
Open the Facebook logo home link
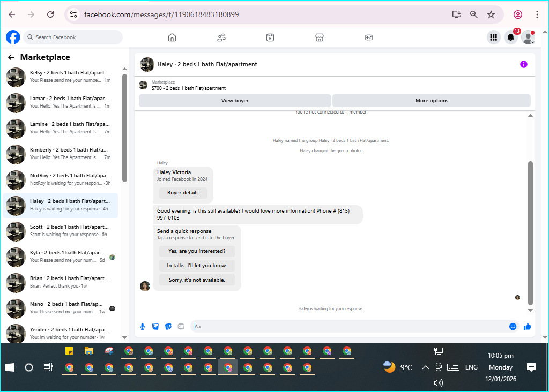click(13, 37)
